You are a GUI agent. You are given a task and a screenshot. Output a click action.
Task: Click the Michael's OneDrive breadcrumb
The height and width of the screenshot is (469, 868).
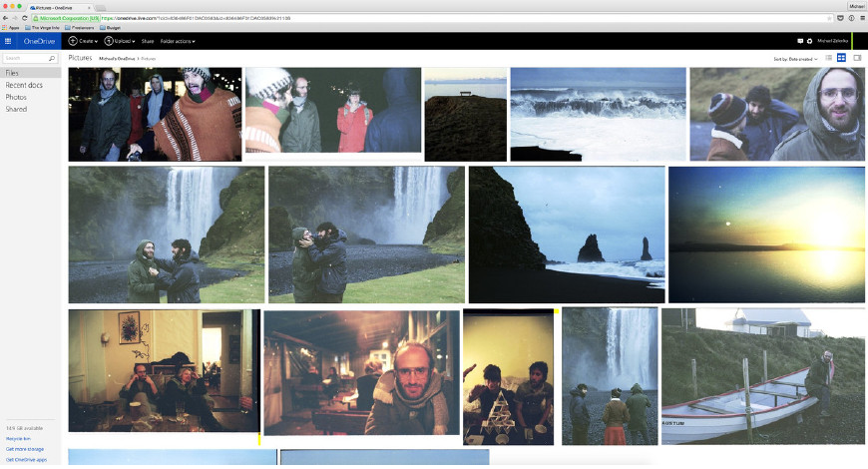(x=117, y=59)
